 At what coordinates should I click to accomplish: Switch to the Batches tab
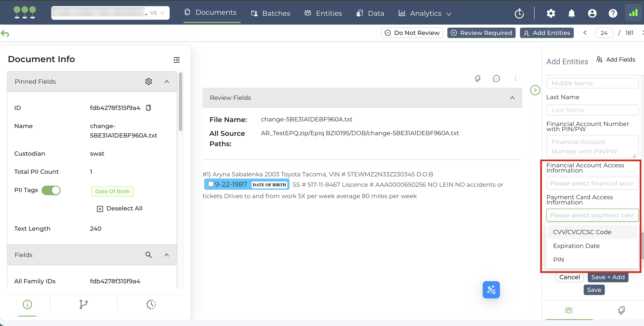[271, 13]
